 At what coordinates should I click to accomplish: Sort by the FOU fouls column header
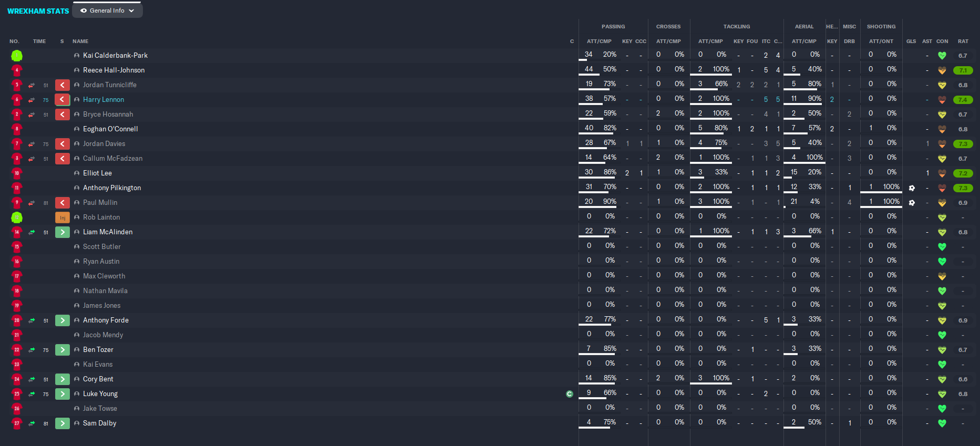click(x=752, y=41)
